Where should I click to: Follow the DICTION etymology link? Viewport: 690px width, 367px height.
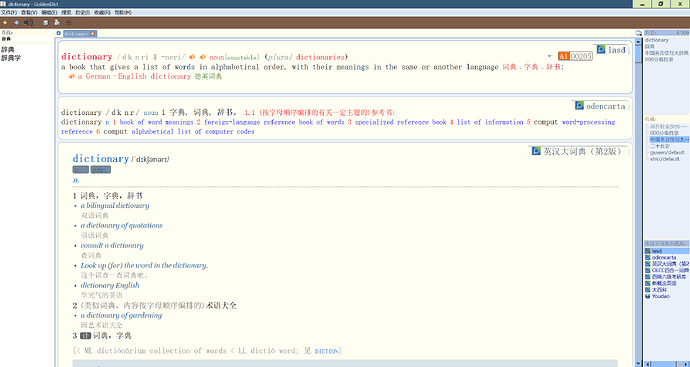coord(327,351)
